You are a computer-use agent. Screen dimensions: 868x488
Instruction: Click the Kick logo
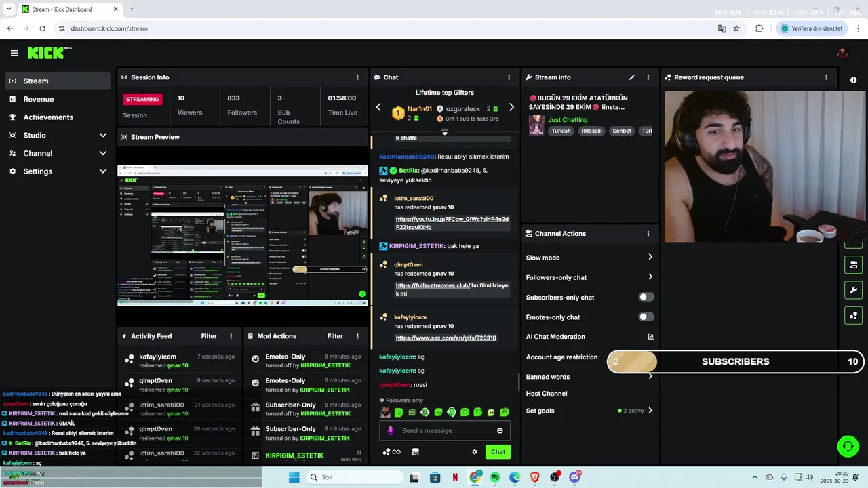(49, 53)
